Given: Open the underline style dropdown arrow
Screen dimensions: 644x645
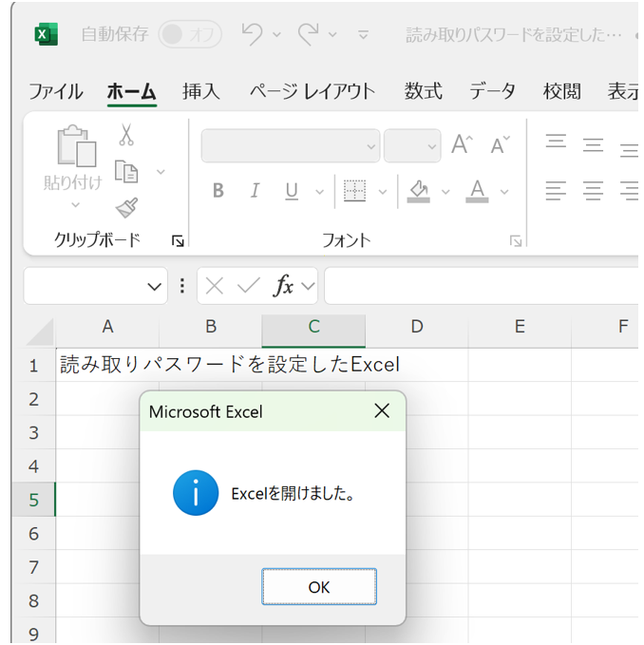Looking at the screenshot, I should click(x=319, y=192).
